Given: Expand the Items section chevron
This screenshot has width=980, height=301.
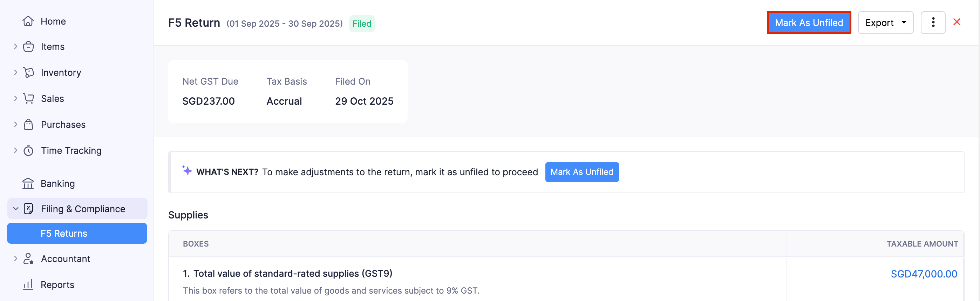Looking at the screenshot, I should click(x=16, y=46).
